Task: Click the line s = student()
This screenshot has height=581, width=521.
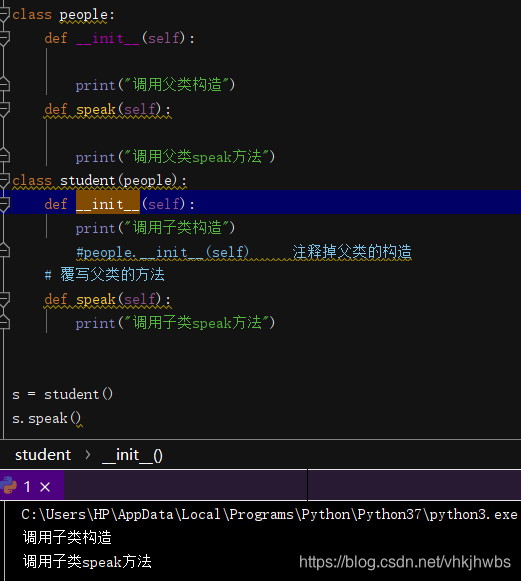Action: 62,394
